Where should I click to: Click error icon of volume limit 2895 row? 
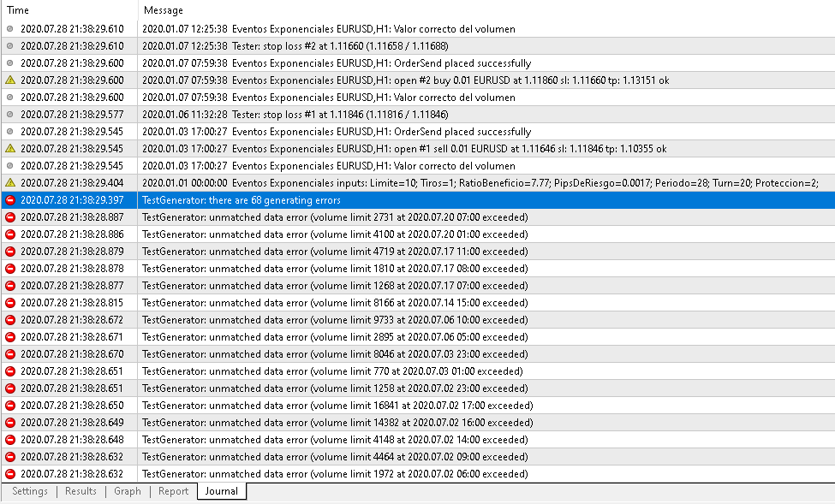coord(10,337)
